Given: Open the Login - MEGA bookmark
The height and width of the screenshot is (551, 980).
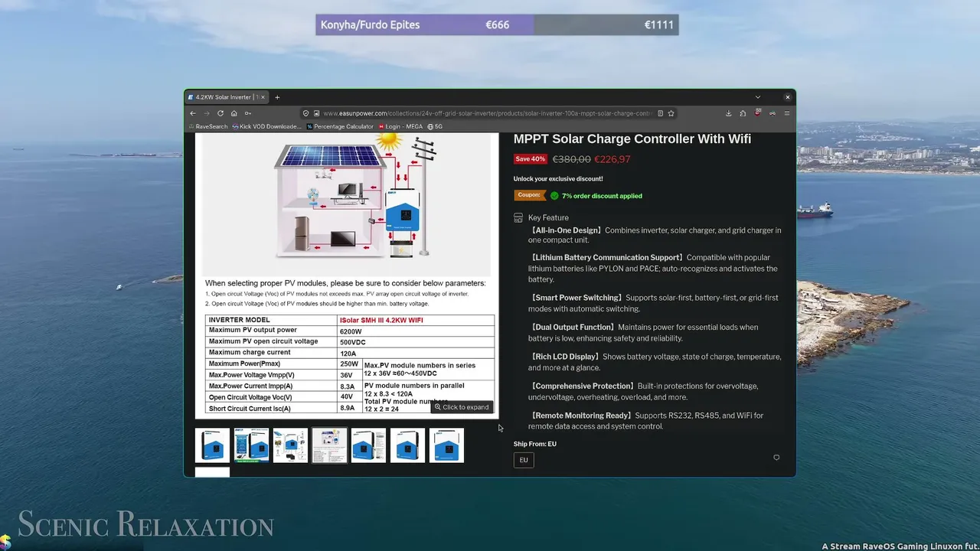Looking at the screenshot, I should tap(400, 126).
